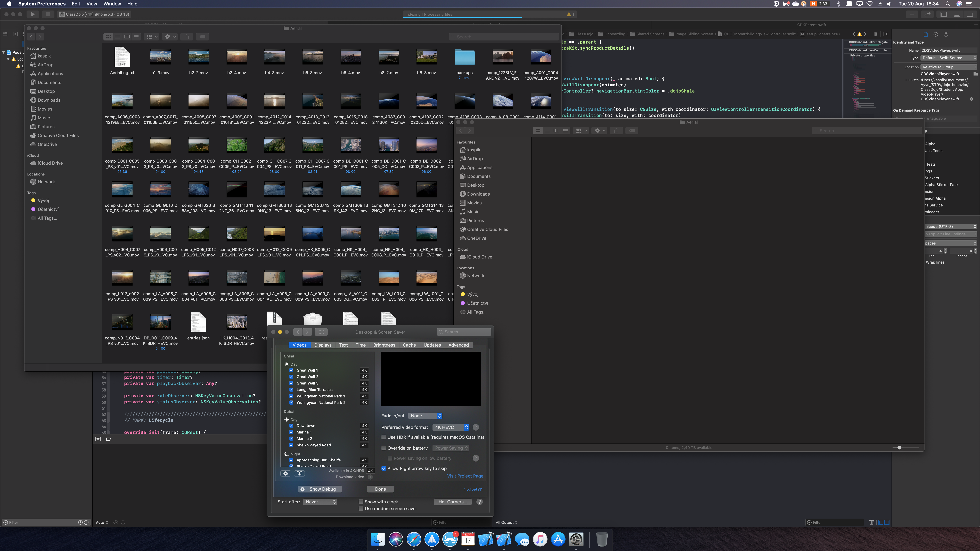Open Finder from the Dock
Viewport: 980px width, 551px height.
click(x=378, y=539)
